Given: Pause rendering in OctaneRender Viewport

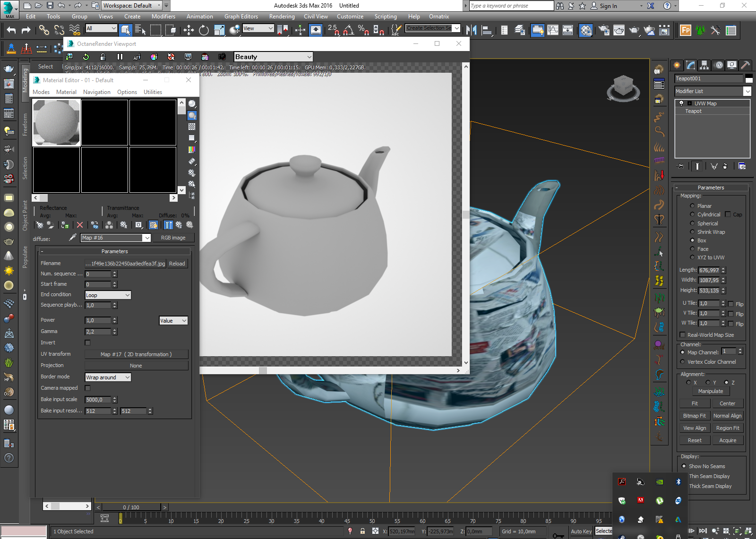Looking at the screenshot, I should click(120, 57).
